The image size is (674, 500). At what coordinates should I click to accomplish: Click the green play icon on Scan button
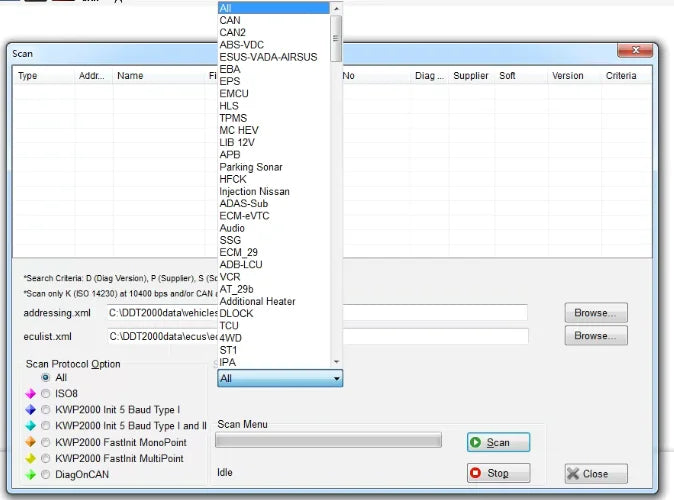point(475,442)
